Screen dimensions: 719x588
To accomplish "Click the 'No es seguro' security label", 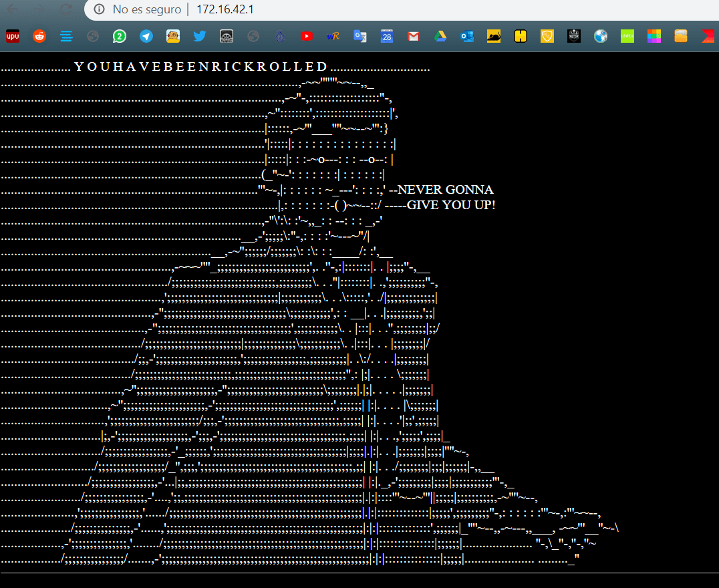I will [147, 9].
